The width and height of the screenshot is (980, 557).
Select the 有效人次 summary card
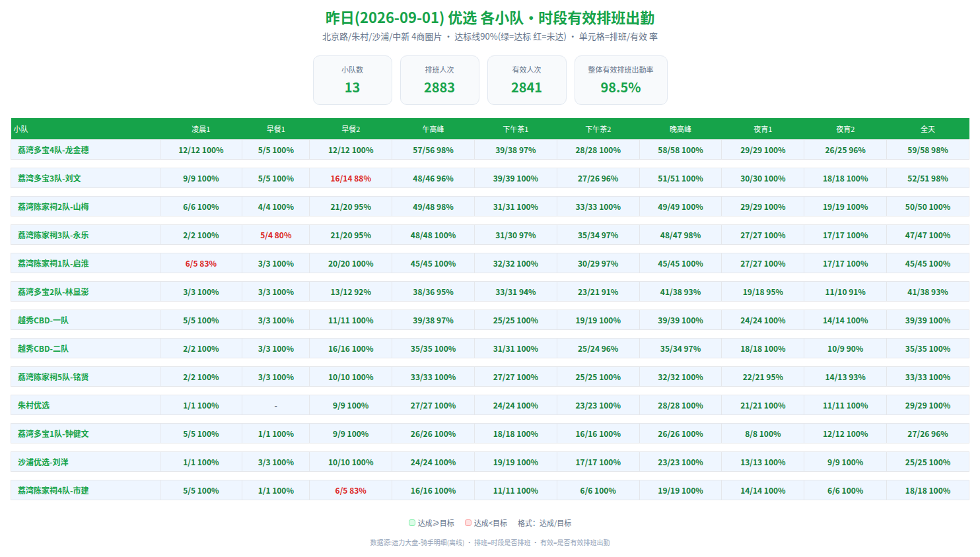pos(527,80)
